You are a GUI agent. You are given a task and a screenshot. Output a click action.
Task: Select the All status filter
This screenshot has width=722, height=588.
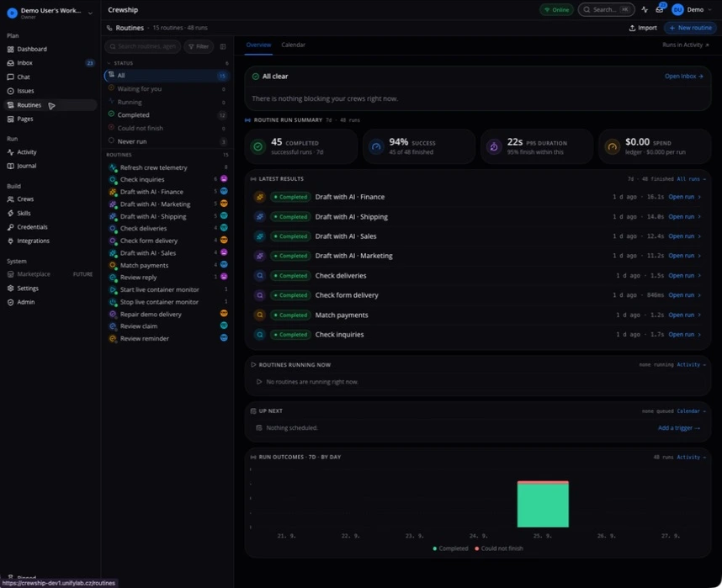[167, 76]
